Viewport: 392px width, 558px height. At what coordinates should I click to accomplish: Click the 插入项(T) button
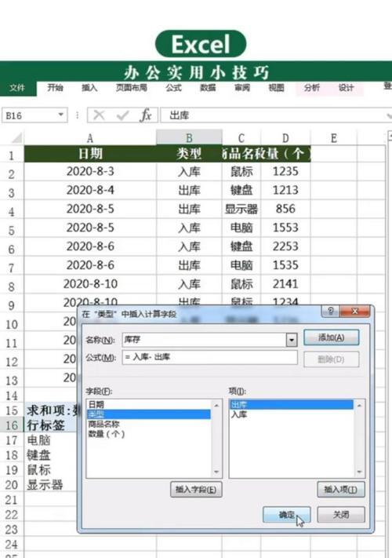coord(340,490)
